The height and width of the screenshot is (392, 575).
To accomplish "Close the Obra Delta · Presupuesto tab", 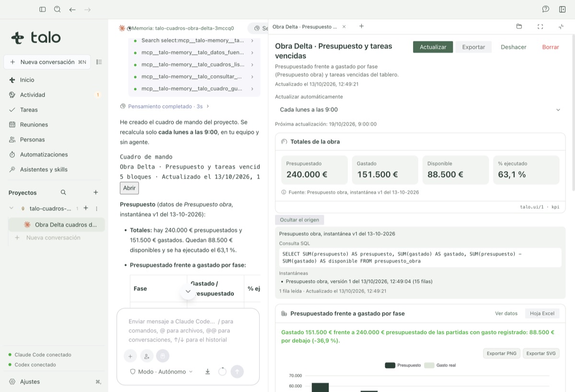I will (x=344, y=27).
